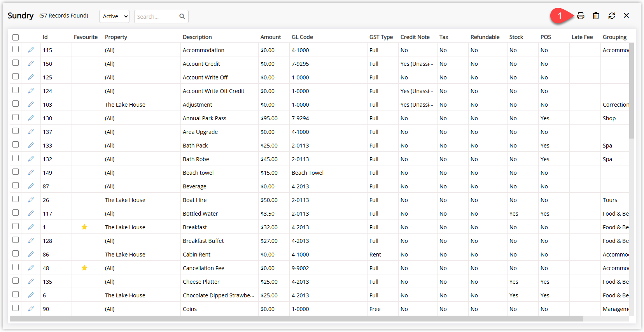Edit Coins sundry pencil icon

click(31, 309)
